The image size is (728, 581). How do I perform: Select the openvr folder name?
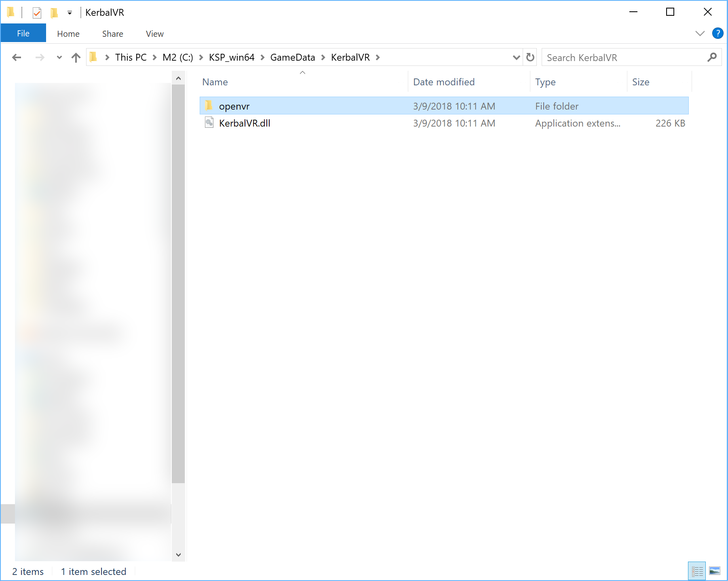click(234, 106)
